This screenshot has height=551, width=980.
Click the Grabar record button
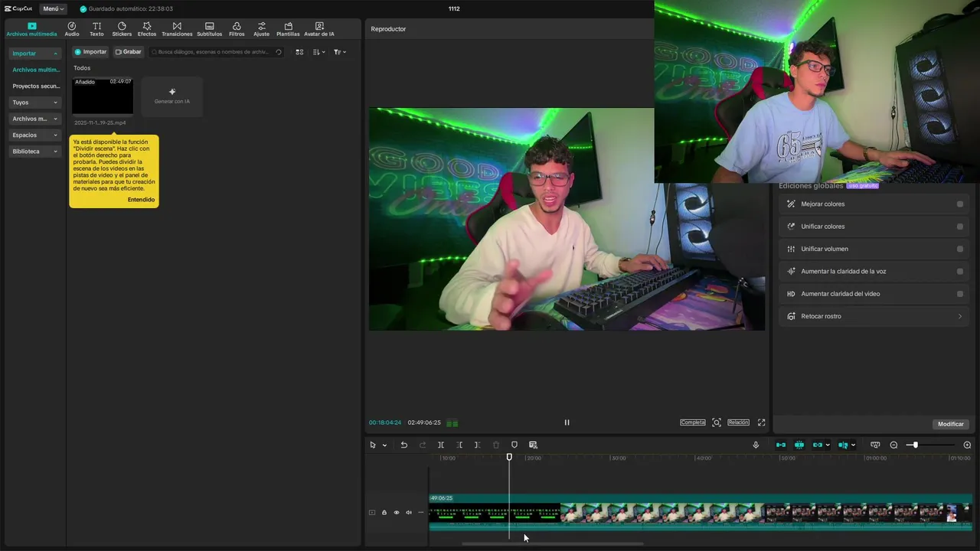[x=129, y=52]
